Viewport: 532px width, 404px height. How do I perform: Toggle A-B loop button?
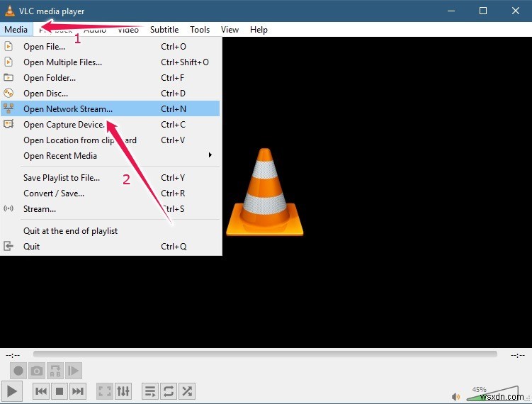point(55,371)
